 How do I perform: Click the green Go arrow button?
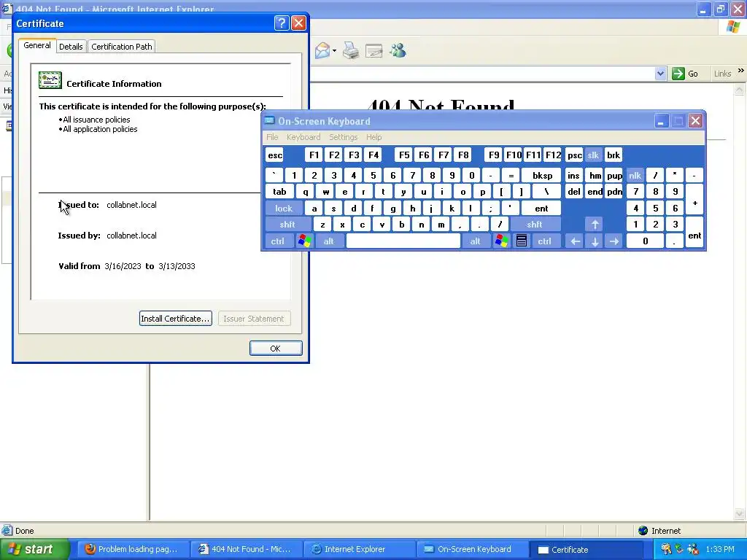coord(678,74)
